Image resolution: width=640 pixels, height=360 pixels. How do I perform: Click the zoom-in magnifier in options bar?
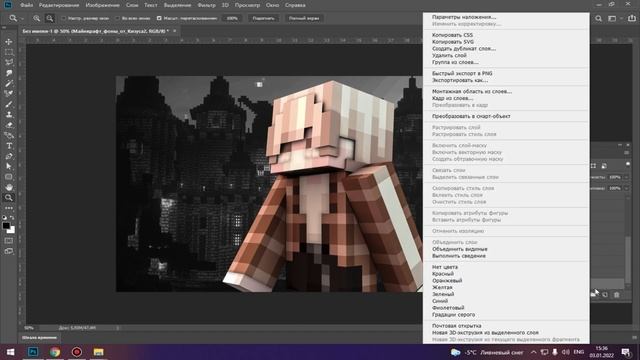point(37,18)
